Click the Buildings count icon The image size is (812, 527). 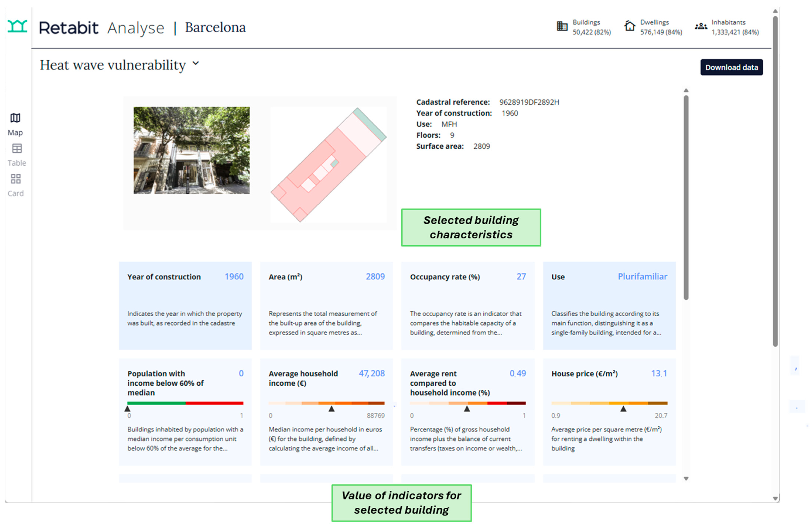click(562, 26)
